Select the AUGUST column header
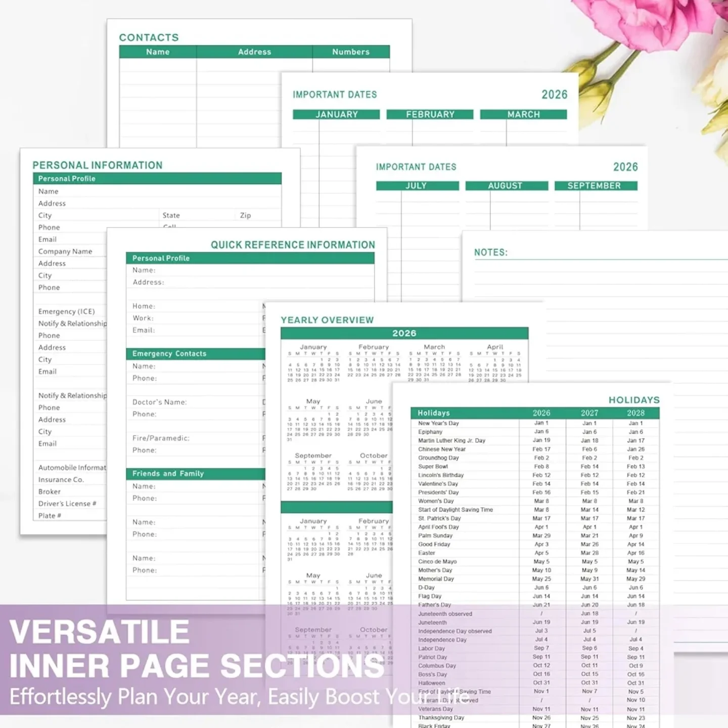 tap(506, 186)
